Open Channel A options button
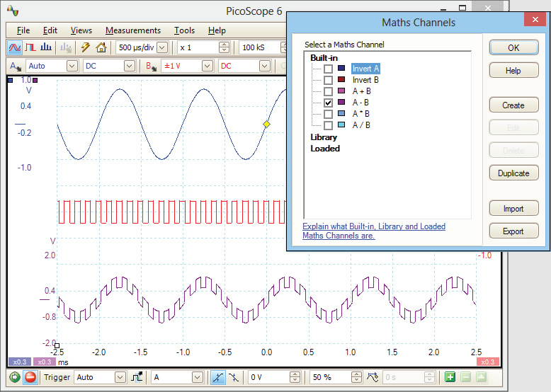The image size is (551, 392). pyautogui.click(x=16, y=67)
